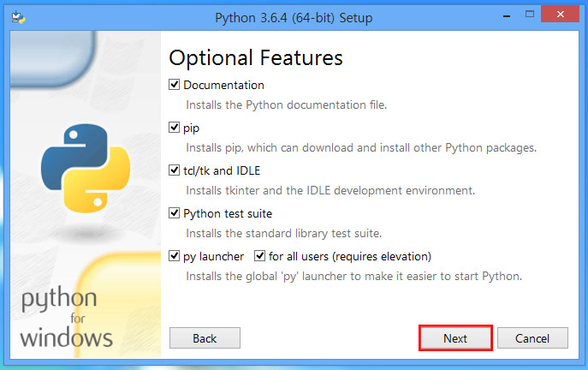Image resolution: width=588 pixels, height=370 pixels.
Task: Proceed by clicking the Next button
Action: (455, 338)
